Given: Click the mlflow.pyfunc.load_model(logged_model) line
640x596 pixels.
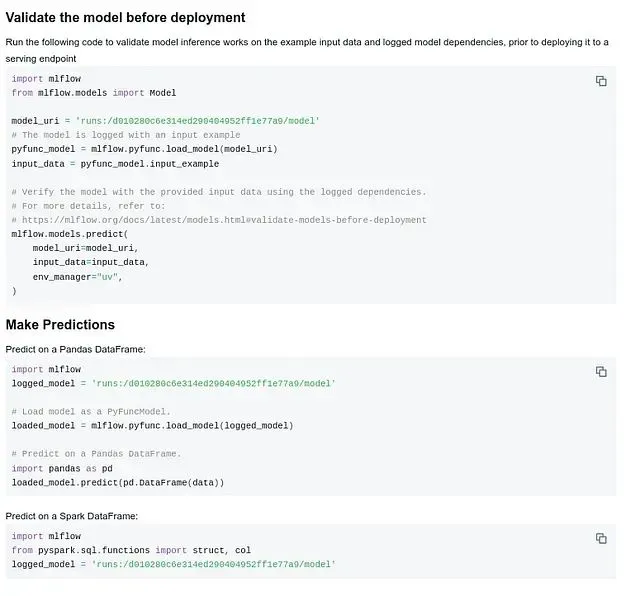Looking at the screenshot, I should pos(152,425).
